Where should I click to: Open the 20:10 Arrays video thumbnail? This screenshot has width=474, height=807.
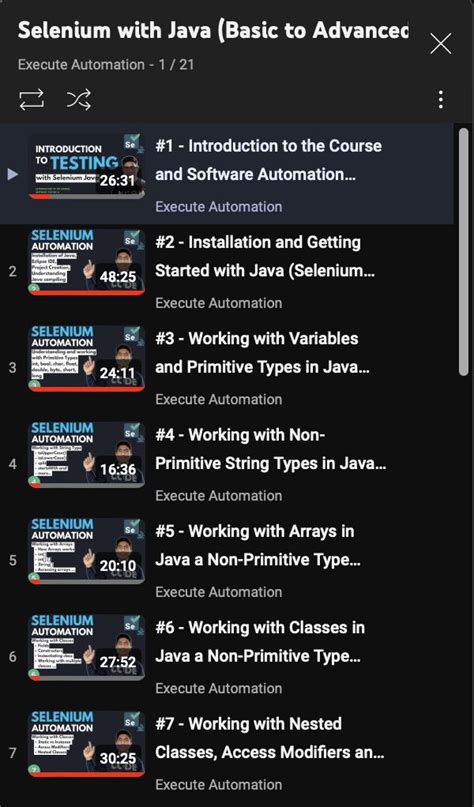86,551
